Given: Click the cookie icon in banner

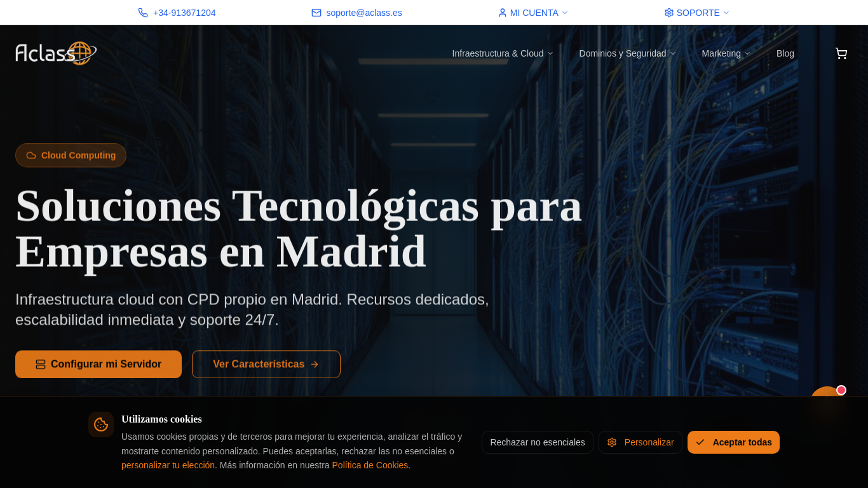Looking at the screenshot, I should [101, 424].
